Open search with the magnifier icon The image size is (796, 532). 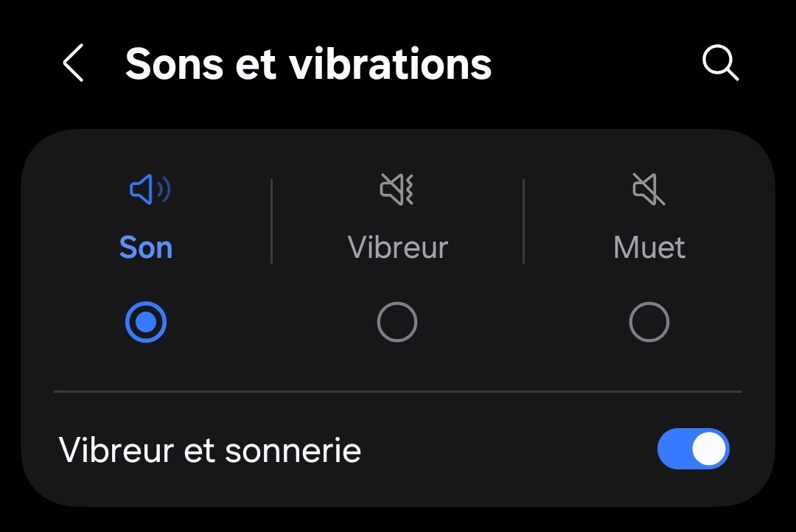pos(720,63)
